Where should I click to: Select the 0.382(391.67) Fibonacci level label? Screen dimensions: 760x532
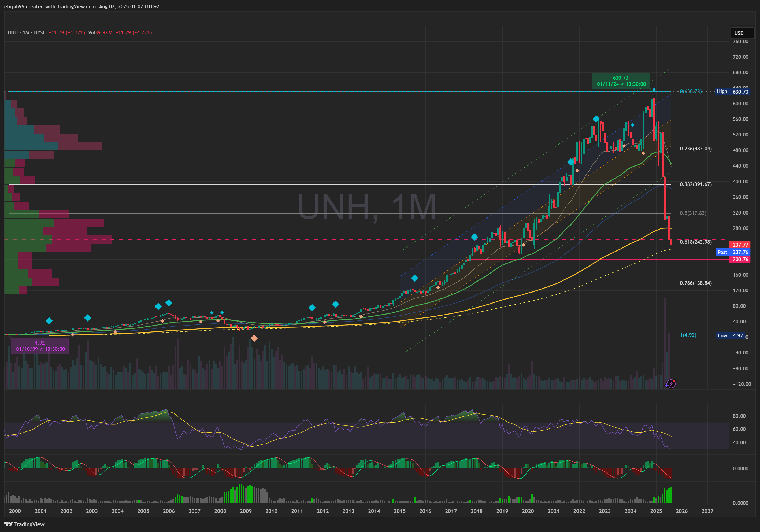[695, 184]
